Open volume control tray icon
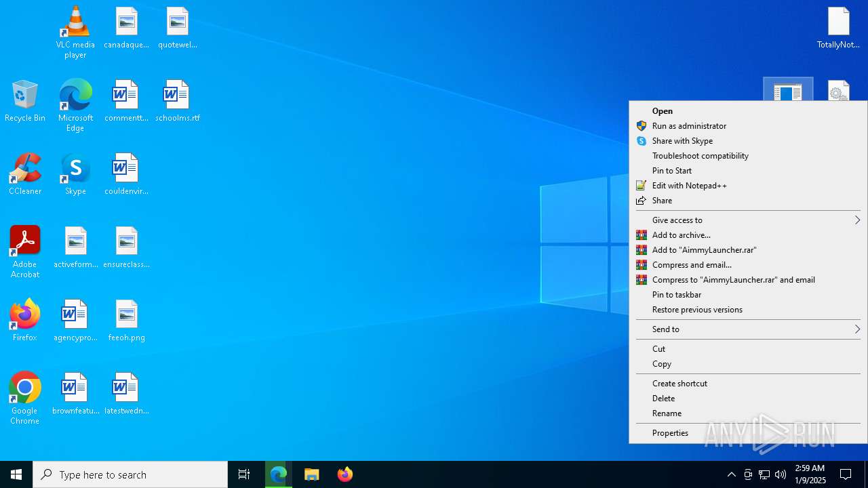This screenshot has height=488, width=868. 781,474
